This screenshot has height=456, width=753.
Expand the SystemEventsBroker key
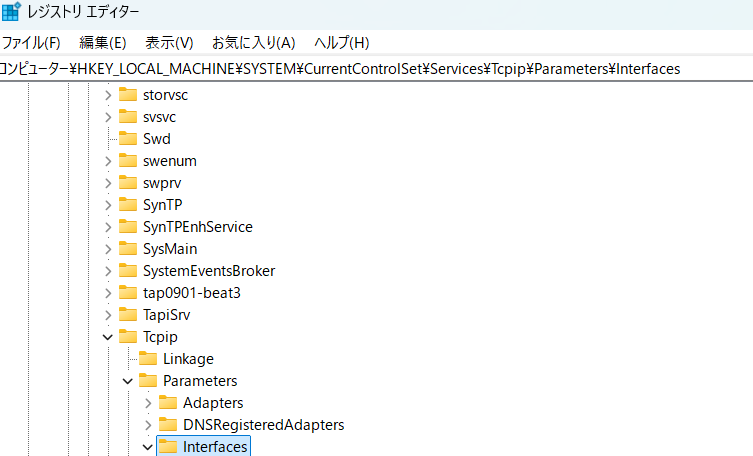point(108,271)
